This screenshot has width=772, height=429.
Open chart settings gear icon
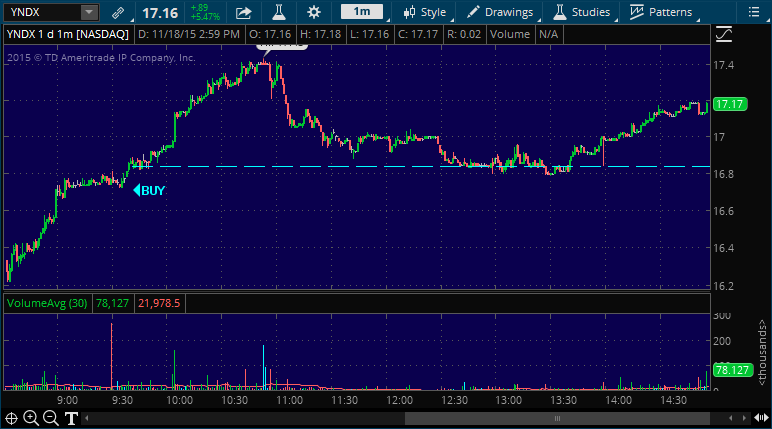click(x=314, y=12)
